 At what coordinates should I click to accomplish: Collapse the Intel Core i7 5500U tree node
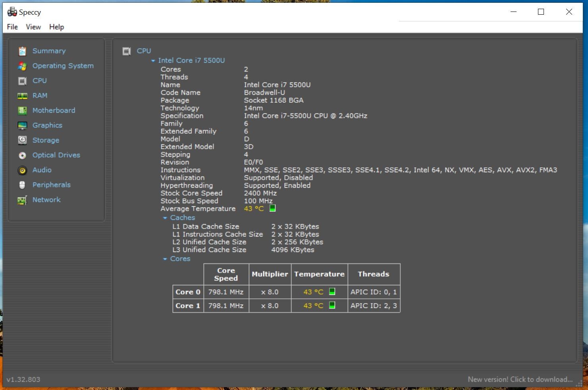tap(153, 61)
